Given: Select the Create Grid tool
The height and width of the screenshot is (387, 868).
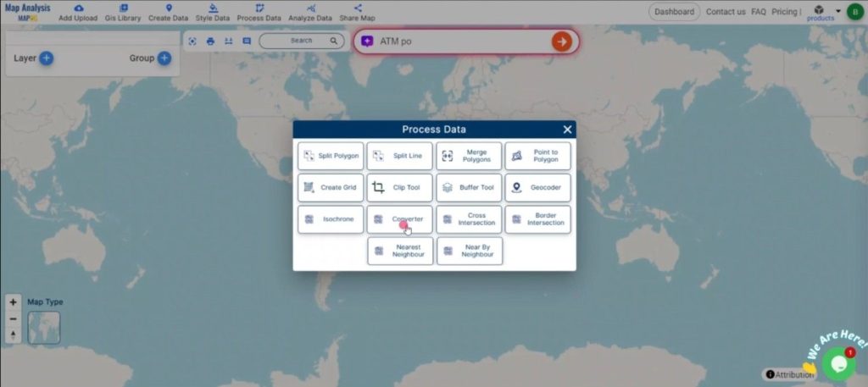Looking at the screenshot, I should 331,187.
